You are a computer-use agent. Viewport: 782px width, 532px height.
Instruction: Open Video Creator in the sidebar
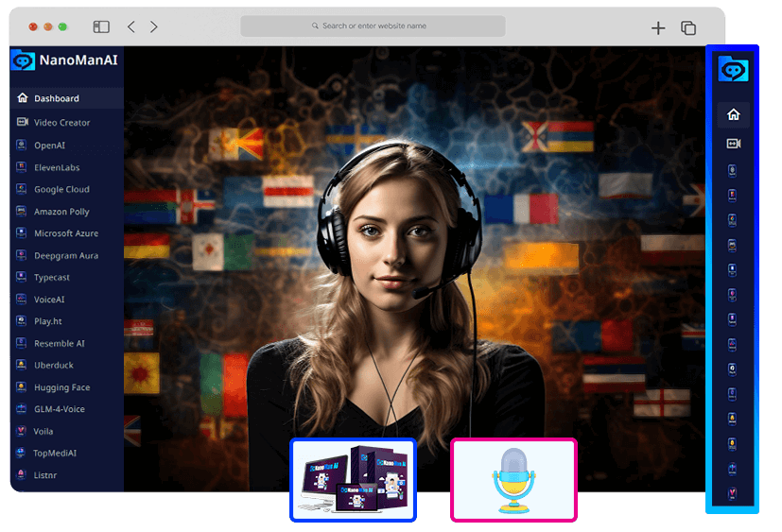pos(61,123)
